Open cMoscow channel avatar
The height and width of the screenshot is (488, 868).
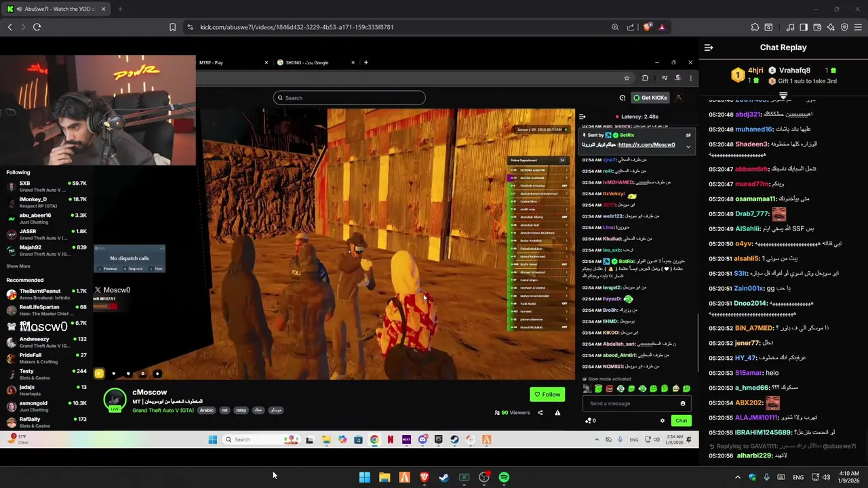click(x=115, y=400)
